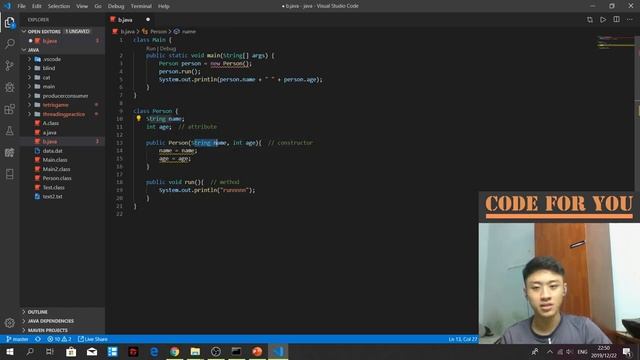Screen dimensions: 640x360
Task: Open the File menu
Action: pos(22,6)
